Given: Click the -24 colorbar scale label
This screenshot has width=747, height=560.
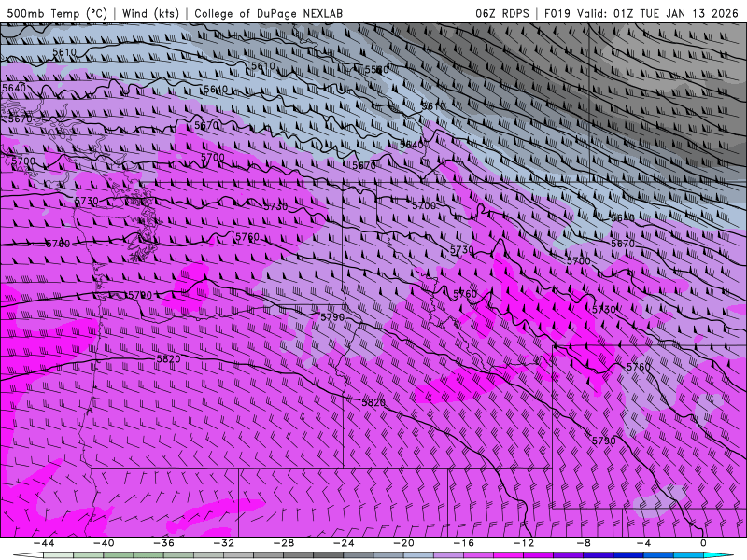Looking at the screenshot, I should point(344,543).
